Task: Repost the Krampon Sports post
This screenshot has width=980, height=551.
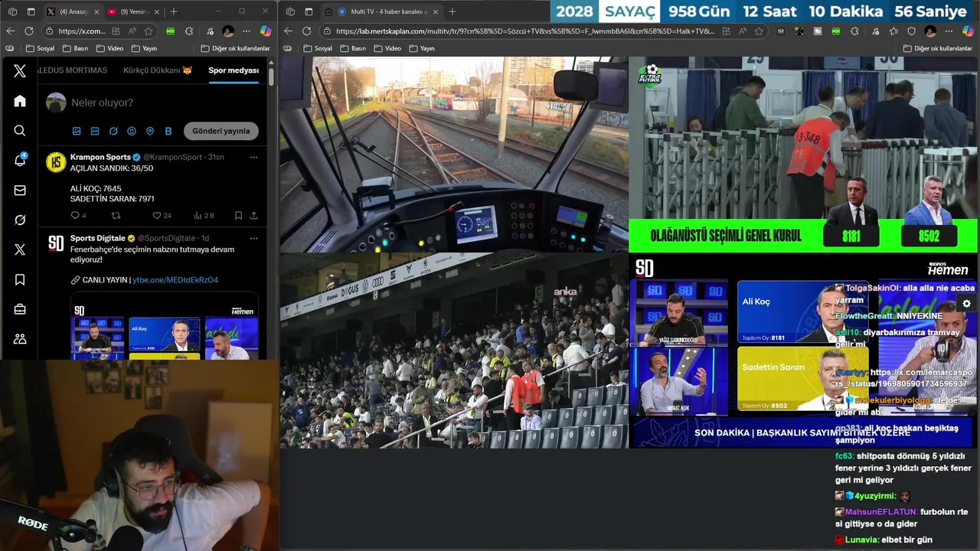Action: pyautogui.click(x=116, y=216)
